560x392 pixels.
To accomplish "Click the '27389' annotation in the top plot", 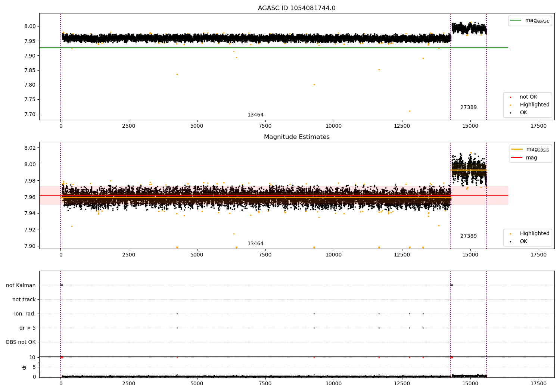I will [469, 107].
